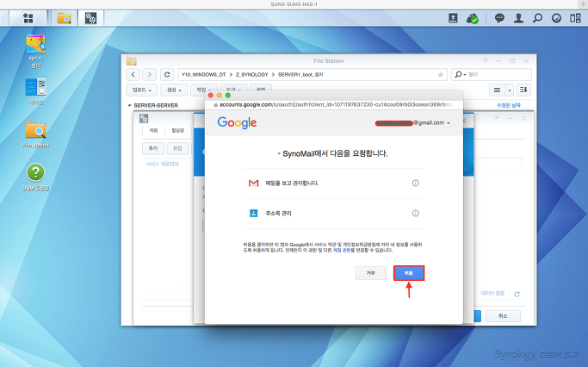Open the DSM search magnifier icon
Image resolution: width=588 pixels, height=367 pixels.
coord(537,18)
